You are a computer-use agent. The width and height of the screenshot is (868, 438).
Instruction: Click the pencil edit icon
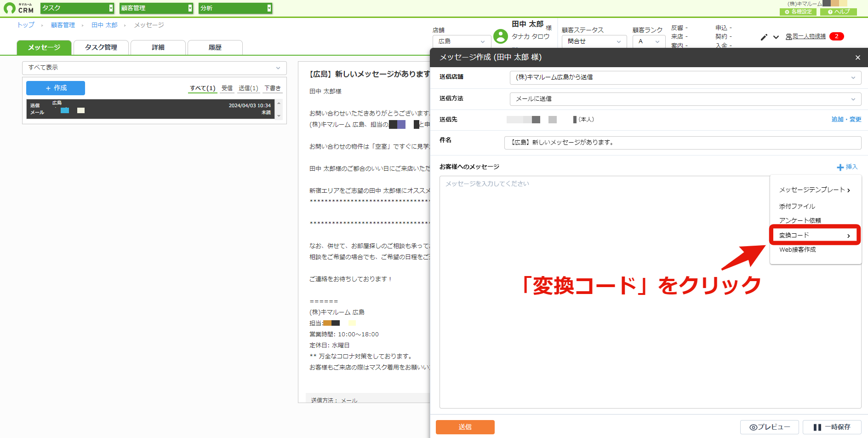click(764, 37)
